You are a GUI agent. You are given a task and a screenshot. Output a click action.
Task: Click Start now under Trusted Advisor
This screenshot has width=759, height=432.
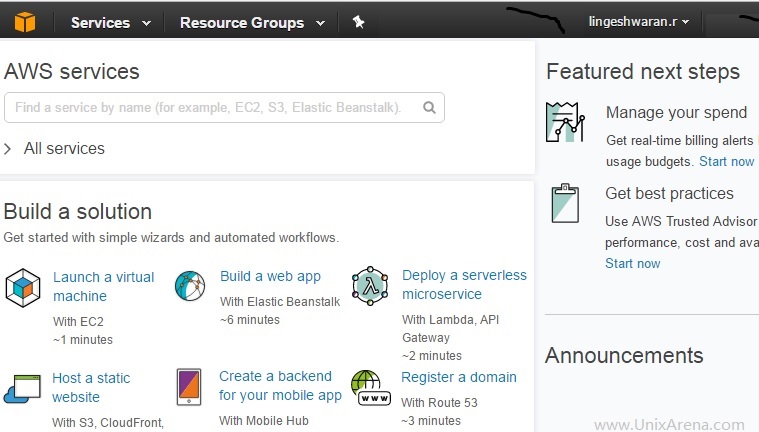click(633, 263)
